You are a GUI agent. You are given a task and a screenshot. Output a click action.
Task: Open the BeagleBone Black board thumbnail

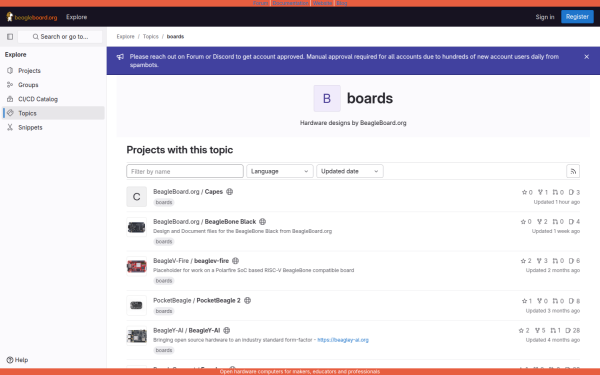point(137,227)
